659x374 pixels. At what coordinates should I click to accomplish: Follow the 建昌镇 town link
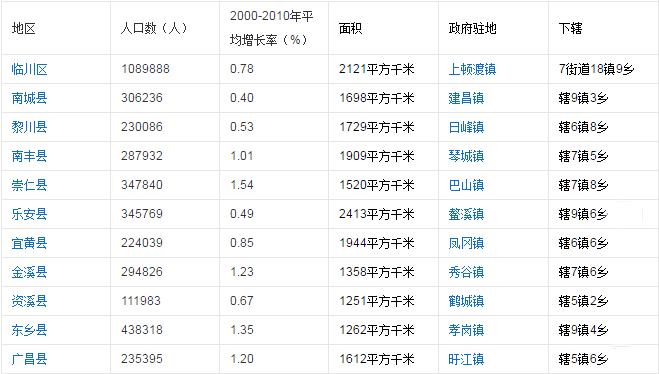(x=466, y=98)
